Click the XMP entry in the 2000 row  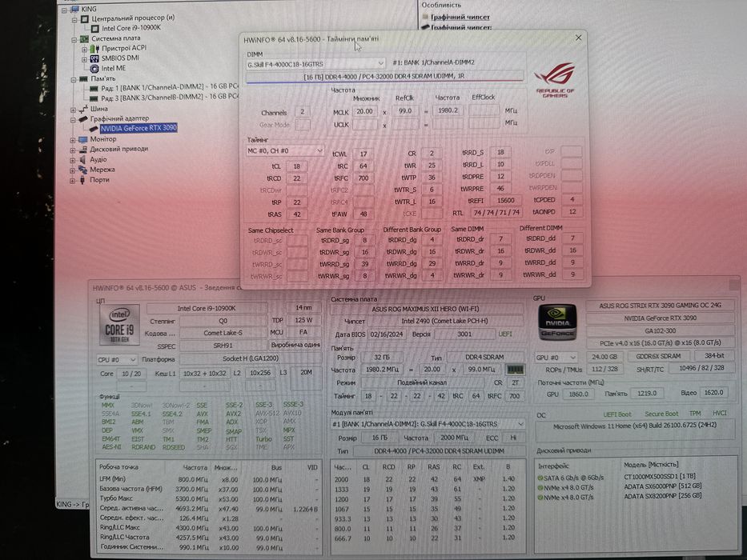[x=479, y=479]
